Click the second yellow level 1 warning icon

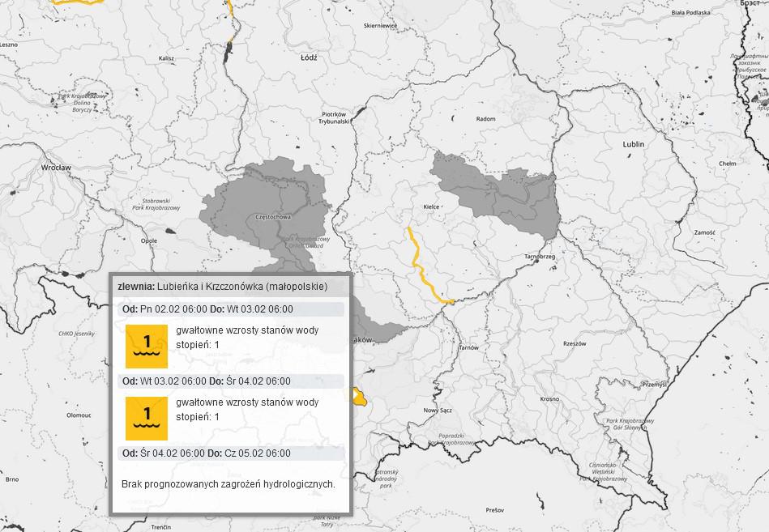[147, 418]
